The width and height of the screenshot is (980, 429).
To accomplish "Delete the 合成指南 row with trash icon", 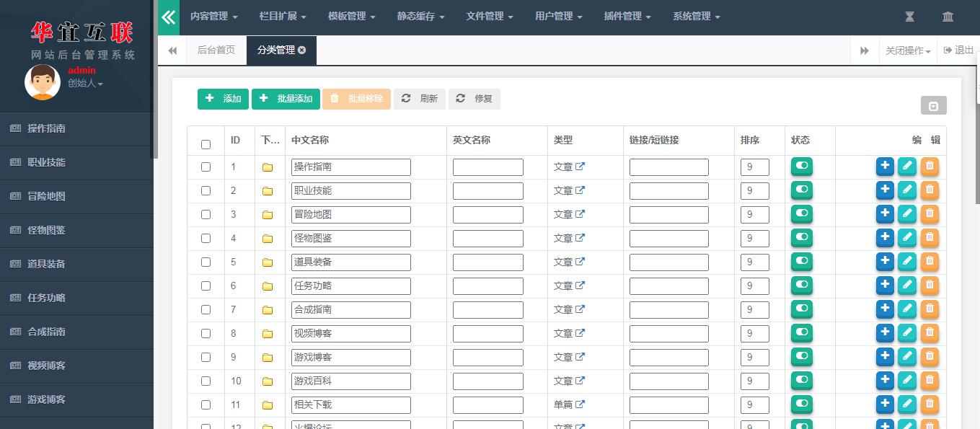I will point(930,309).
